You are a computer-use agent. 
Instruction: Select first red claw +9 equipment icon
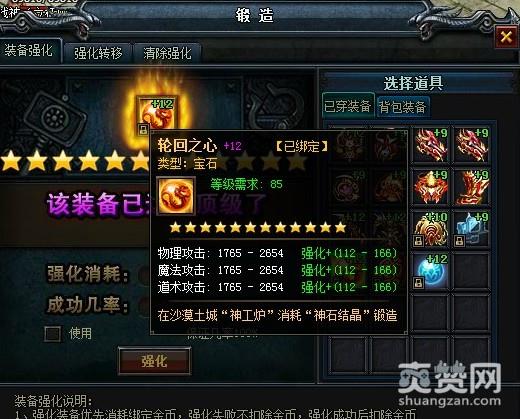click(x=430, y=145)
